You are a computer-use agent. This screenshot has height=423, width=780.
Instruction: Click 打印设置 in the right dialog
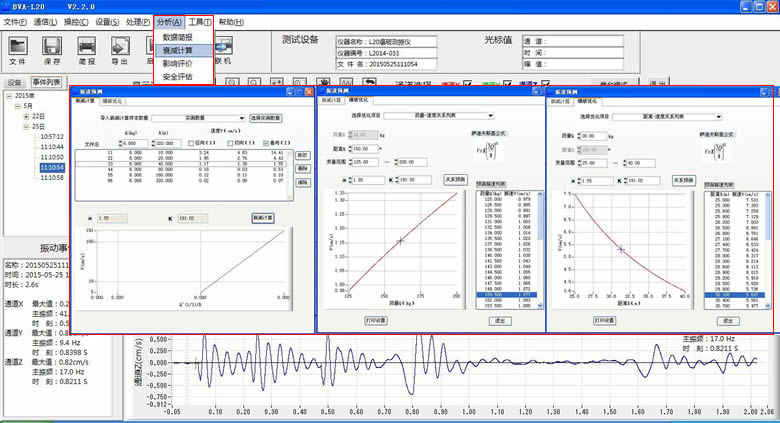tap(604, 321)
